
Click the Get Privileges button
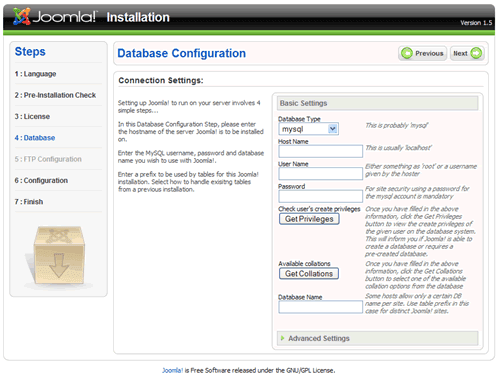[309, 219]
